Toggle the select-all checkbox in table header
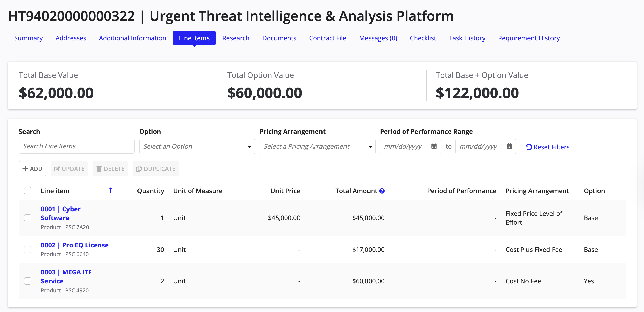This screenshot has width=644, height=312. 28,191
